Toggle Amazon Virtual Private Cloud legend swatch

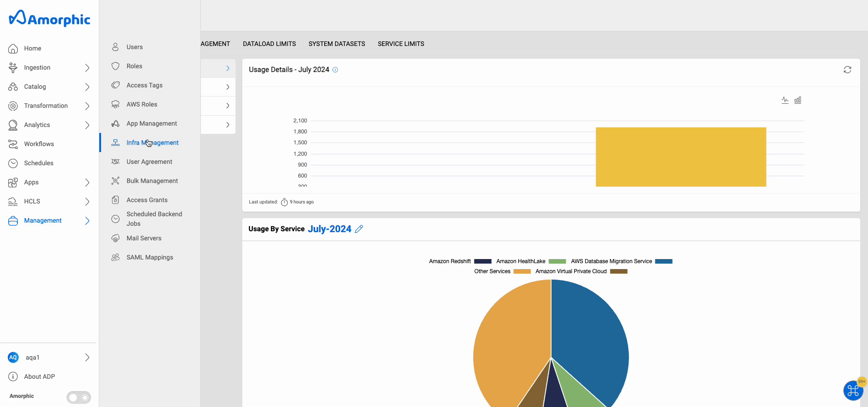click(619, 271)
